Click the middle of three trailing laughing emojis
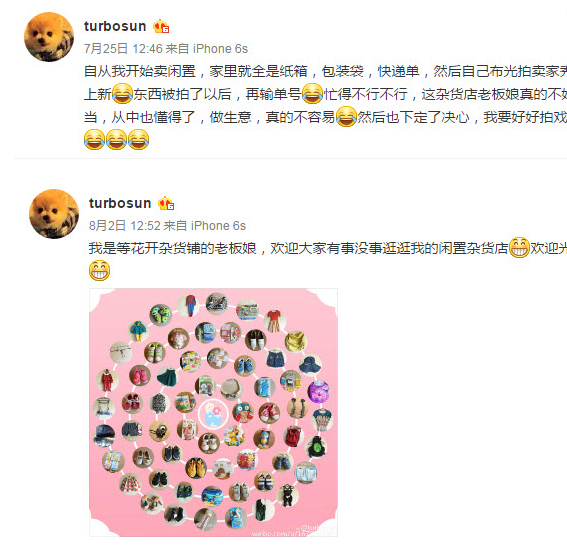Image resolution: width=567 pixels, height=547 pixels. [x=116, y=140]
